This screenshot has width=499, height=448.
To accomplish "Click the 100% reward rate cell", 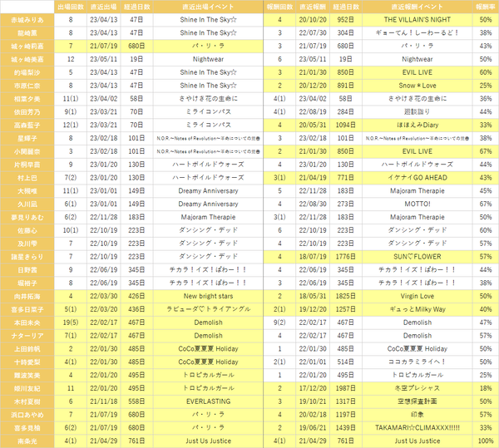I will tap(486, 441).
